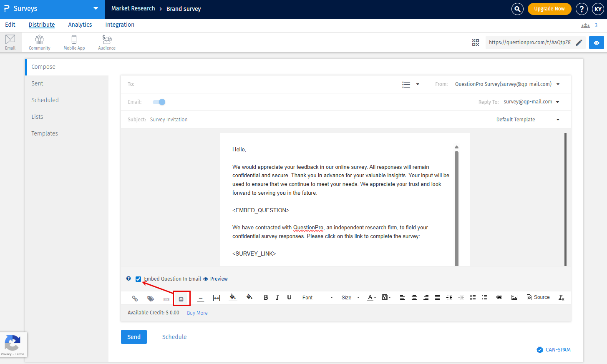Screen dimensions: 607x364
Task: Click the embed question icon in editor toolbar
Action: point(181,299)
